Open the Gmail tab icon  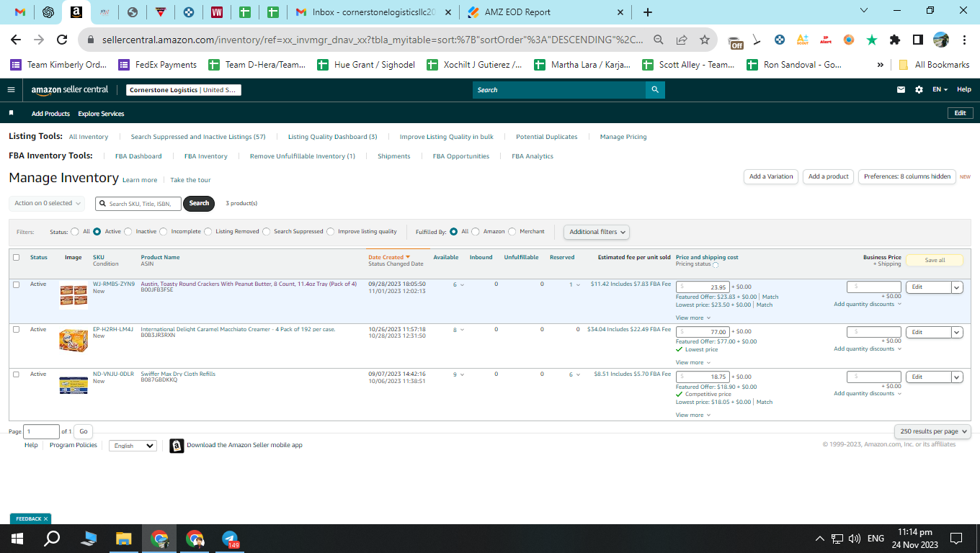(20, 12)
